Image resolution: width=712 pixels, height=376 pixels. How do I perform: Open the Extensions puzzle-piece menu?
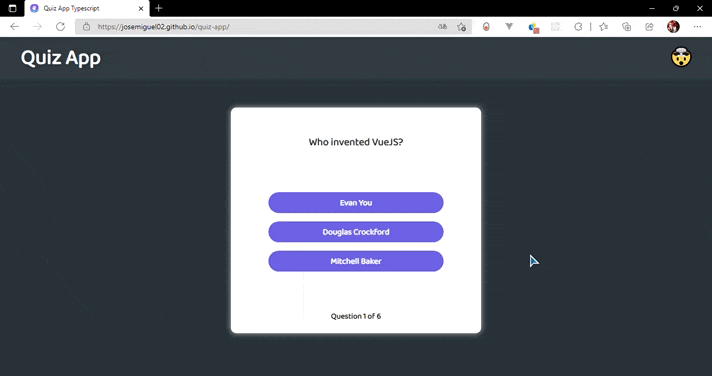[578, 27]
